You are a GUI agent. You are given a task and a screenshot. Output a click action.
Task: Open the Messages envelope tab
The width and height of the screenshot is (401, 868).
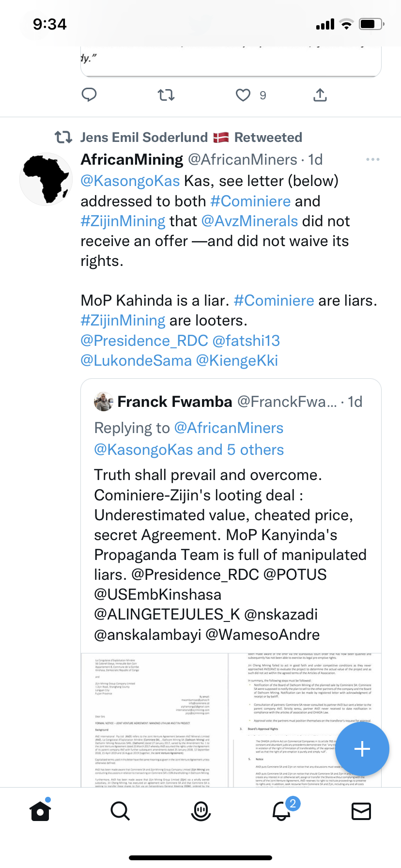tap(361, 811)
